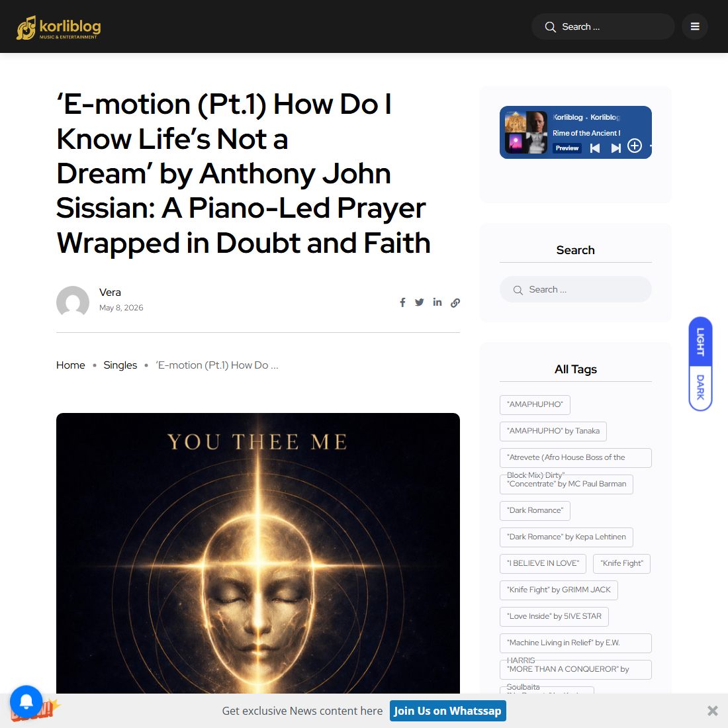Click the current article breadcrumb text
This screenshot has width=728, height=728.
[217, 365]
